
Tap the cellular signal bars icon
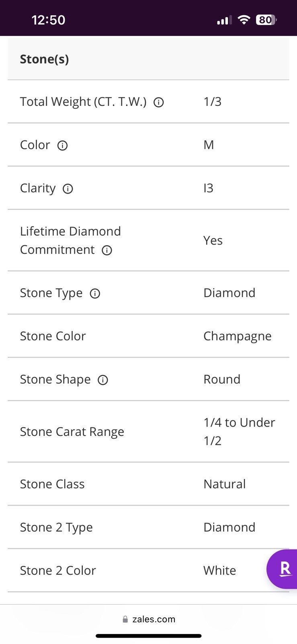tap(224, 20)
